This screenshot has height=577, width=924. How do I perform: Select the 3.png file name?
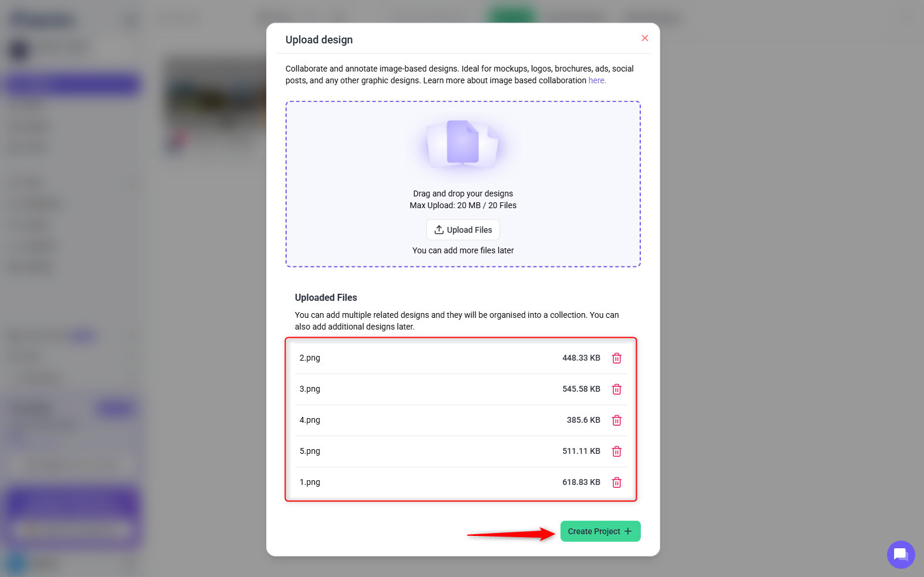(x=310, y=389)
